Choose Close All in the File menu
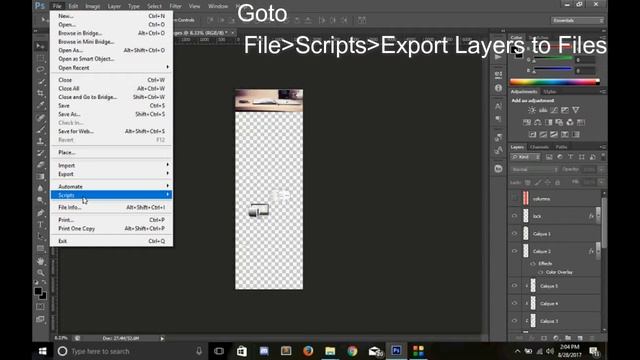The height and width of the screenshot is (360, 640). click(111, 89)
